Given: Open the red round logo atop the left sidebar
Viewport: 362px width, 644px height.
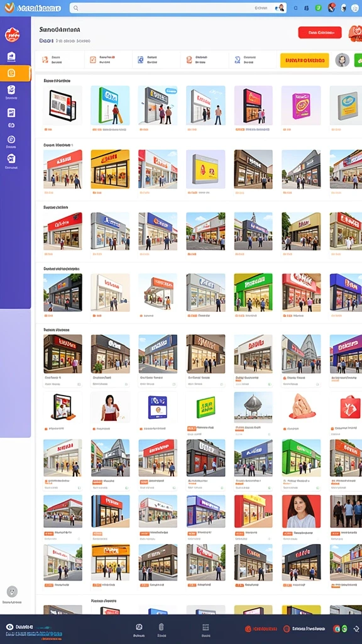Looking at the screenshot, I should pos(12,35).
